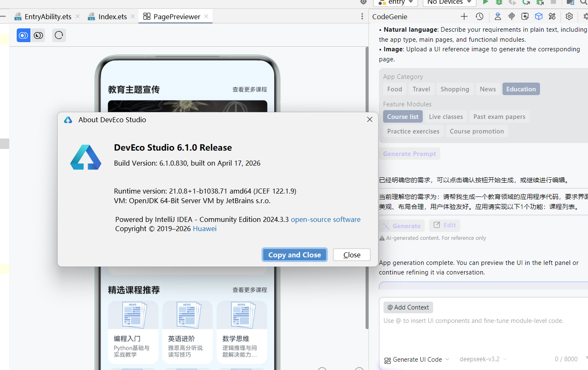Click the previewer vertical scrollbar

(367, 188)
